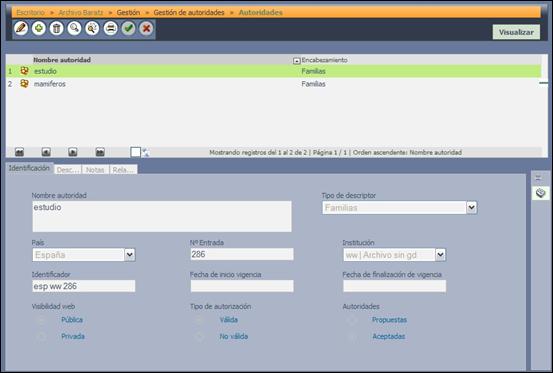Go to previous page of records
This screenshot has width=553, height=373.
click(x=46, y=152)
